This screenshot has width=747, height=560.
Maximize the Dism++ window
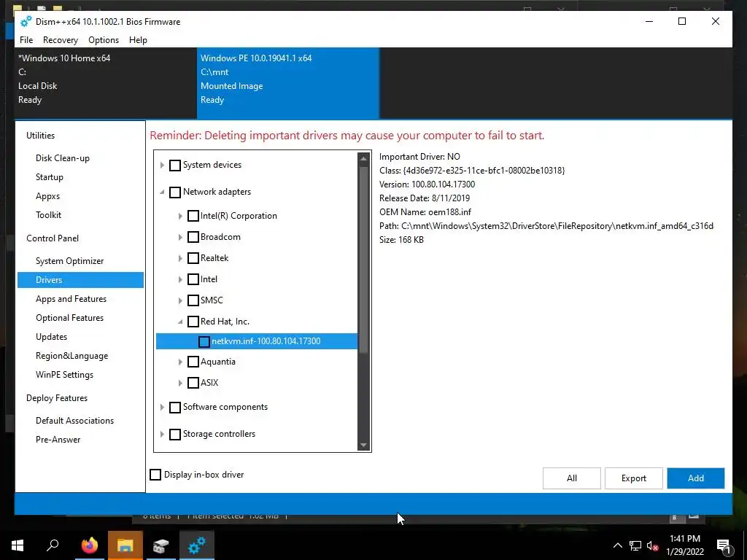(x=682, y=21)
